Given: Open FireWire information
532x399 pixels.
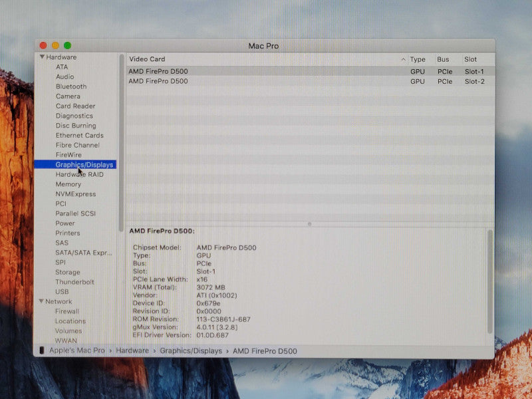Looking at the screenshot, I should tap(68, 155).
